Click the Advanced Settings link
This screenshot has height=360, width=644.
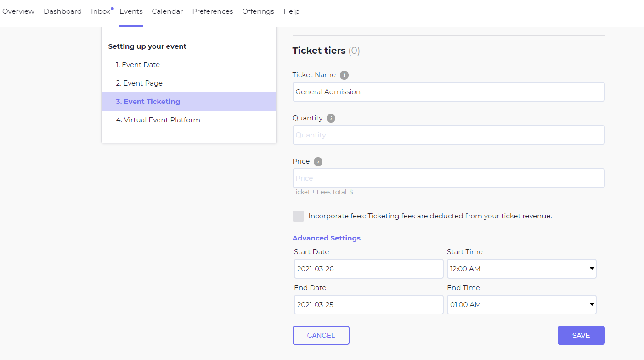pyautogui.click(x=327, y=238)
